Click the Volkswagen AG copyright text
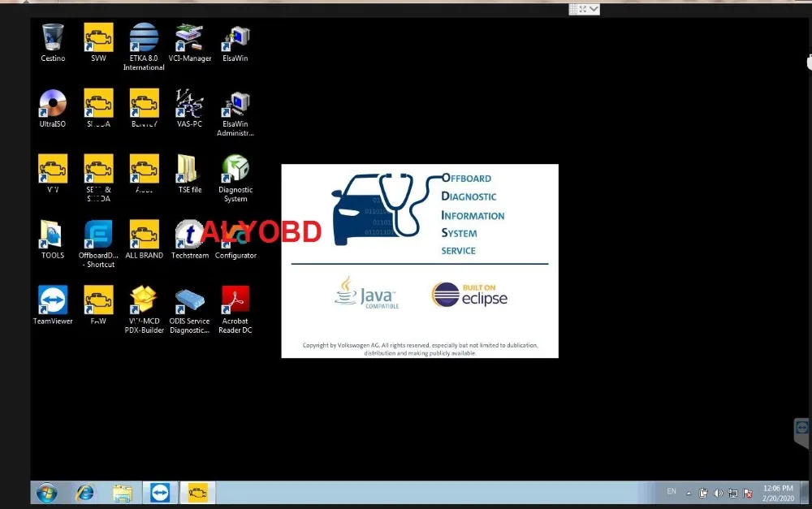812x509 pixels. coord(420,349)
